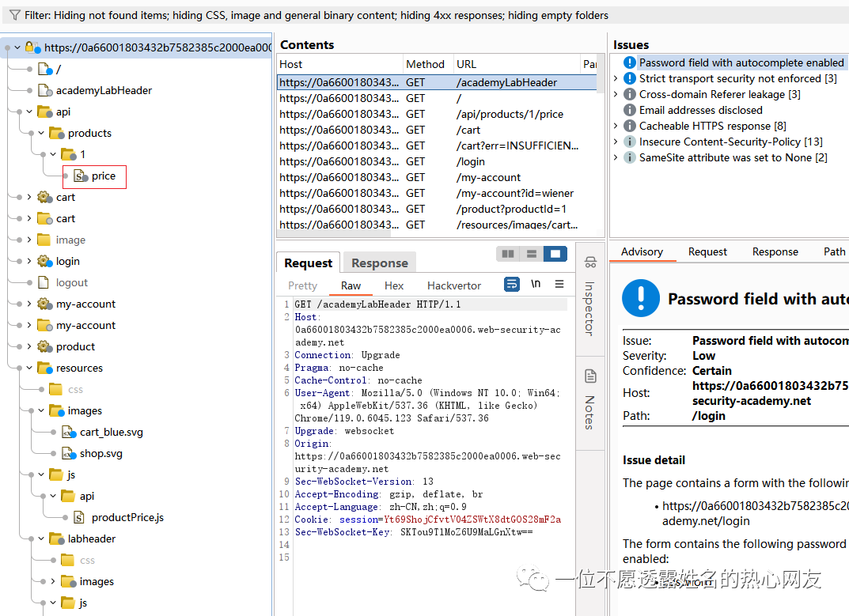Image resolution: width=849 pixels, height=616 pixels.
Task: Select the /api/products/1/price row
Action: 438,114
